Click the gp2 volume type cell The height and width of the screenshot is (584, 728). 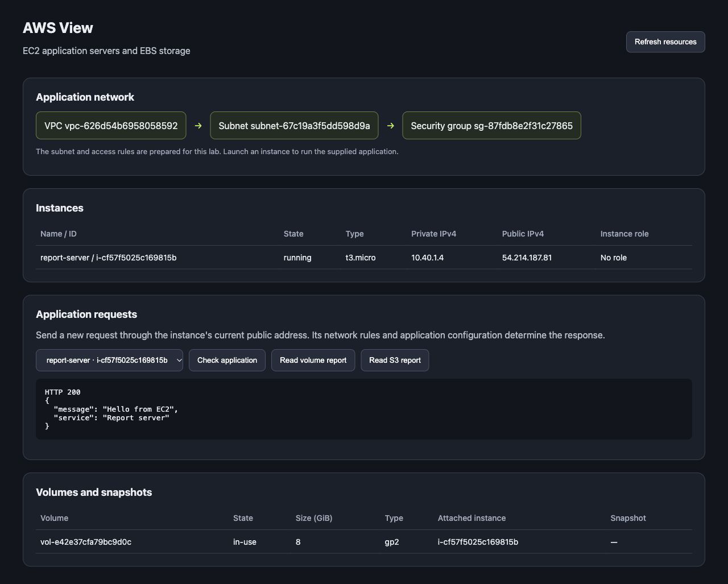(x=392, y=542)
